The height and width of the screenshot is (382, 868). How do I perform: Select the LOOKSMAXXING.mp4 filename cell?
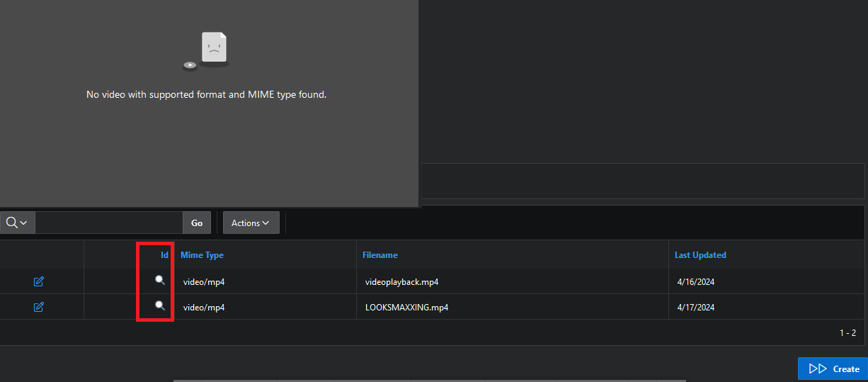[x=406, y=308]
